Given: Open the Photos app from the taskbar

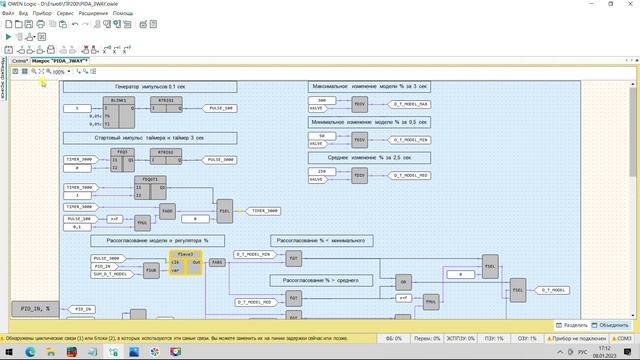Looking at the screenshot, I should pyautogui.click(x=134, y=352).
